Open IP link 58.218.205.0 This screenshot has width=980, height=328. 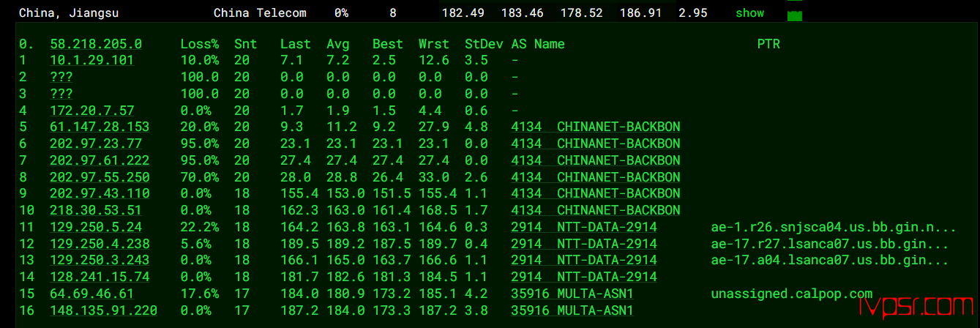pyautogui.click(x=96, y=44)
